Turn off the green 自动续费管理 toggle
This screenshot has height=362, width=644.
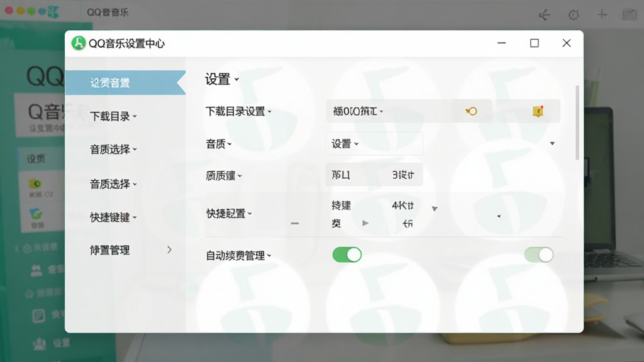[347, 255]
